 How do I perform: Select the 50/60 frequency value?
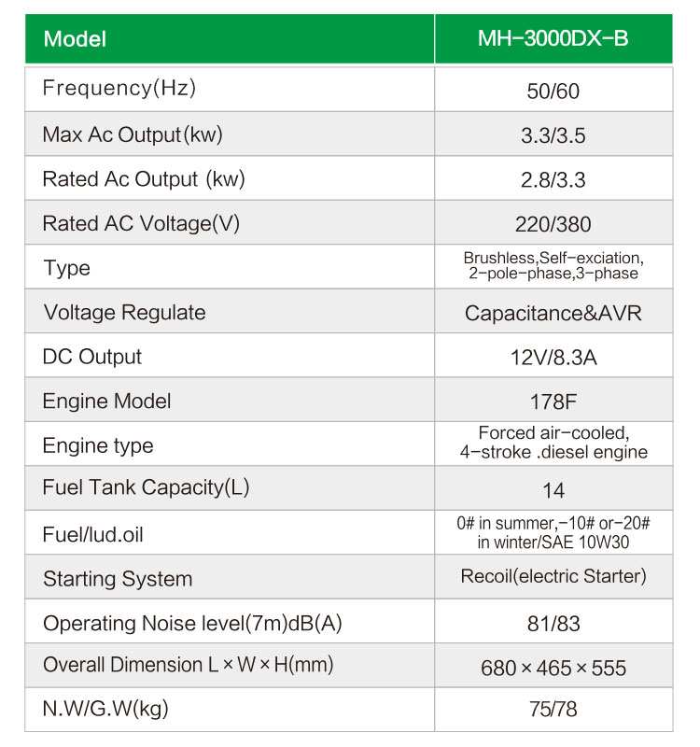pos(553,91)
